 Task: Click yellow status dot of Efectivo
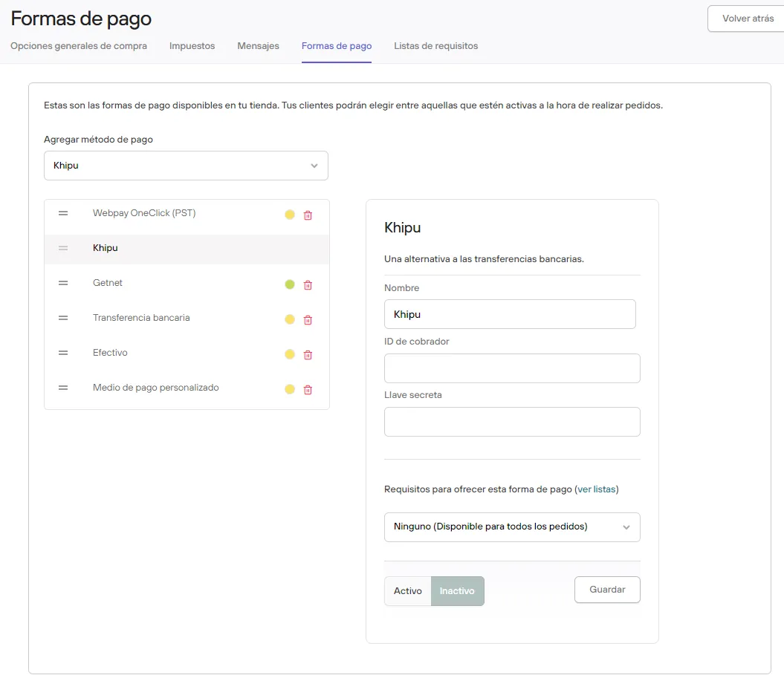(x=290, y=355)
